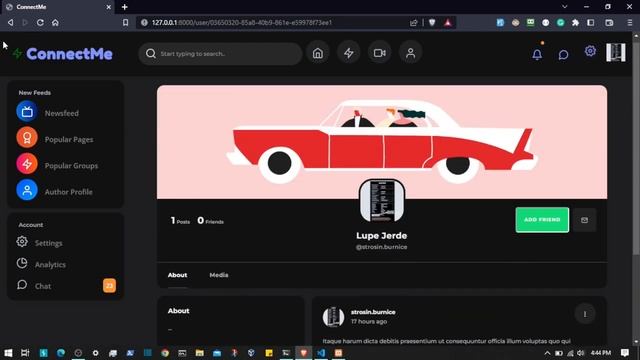This screenshot has height=360, width=640.
Task: Focus the 'Start typing to search' field
Action: click(220, 53)
